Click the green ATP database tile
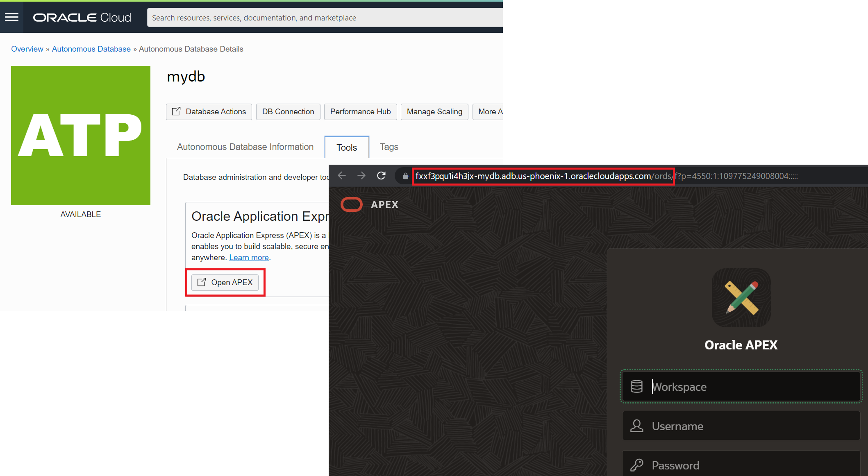This screenshot has height=476, width=868. coord(81,136)
